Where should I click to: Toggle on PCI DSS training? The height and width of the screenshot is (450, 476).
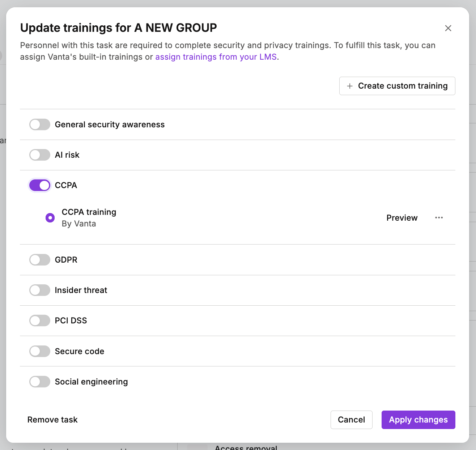point(40,320)
